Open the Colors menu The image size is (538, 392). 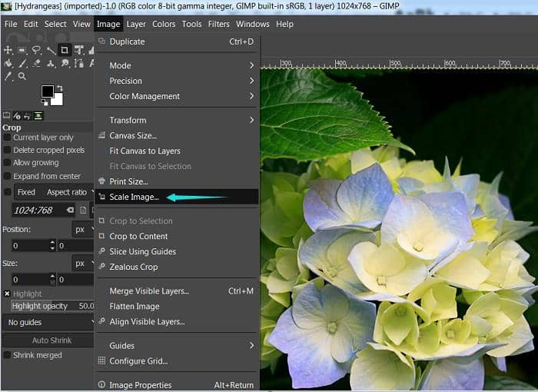click(x=164, y=24)
